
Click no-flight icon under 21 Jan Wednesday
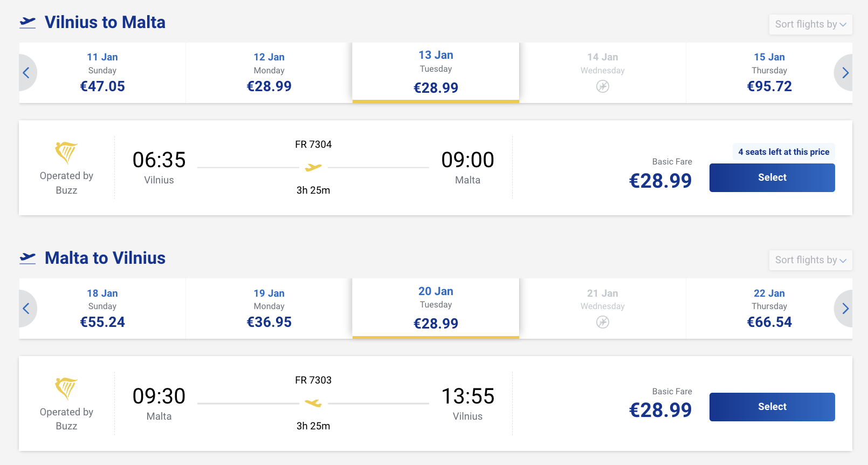click(602, 322)
